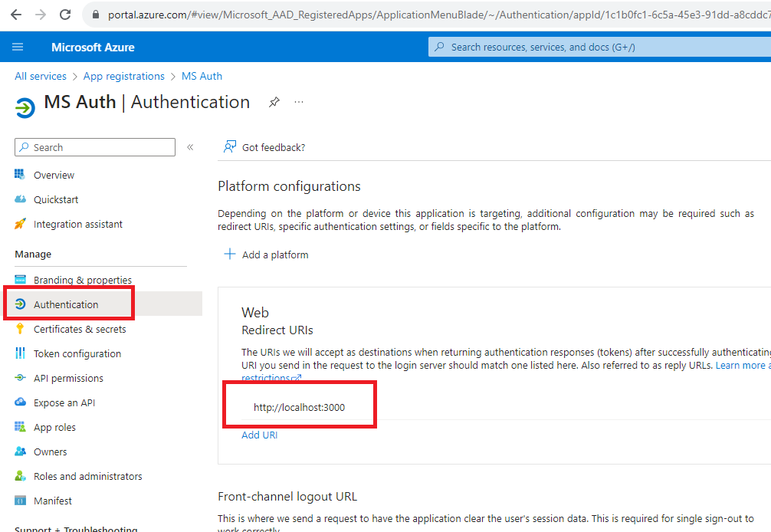771x532 pixels.
Task: Open the Azure portal hamburger menu
Action: tap(18, 47)
